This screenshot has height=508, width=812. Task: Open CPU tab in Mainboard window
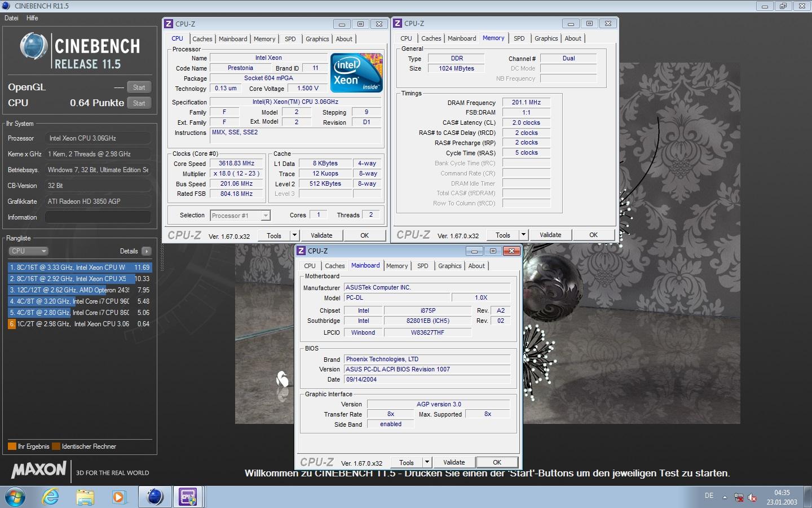[310, 266]
